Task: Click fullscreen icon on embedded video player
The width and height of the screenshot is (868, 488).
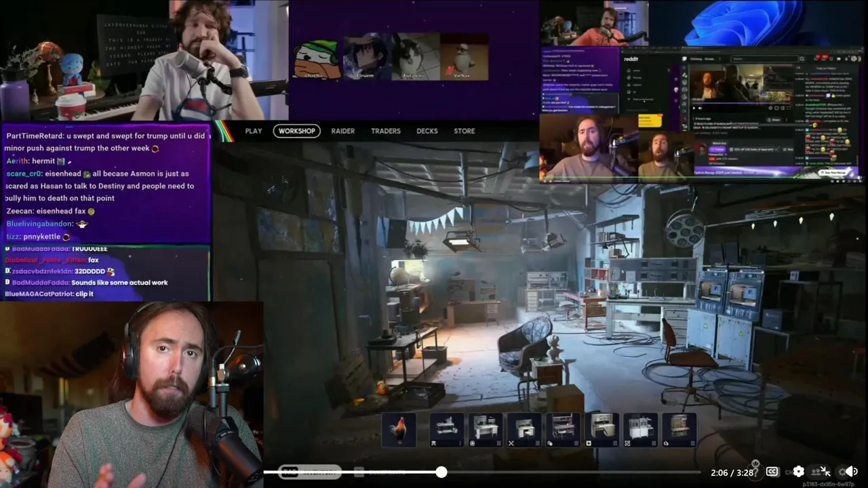Action: 789,108
